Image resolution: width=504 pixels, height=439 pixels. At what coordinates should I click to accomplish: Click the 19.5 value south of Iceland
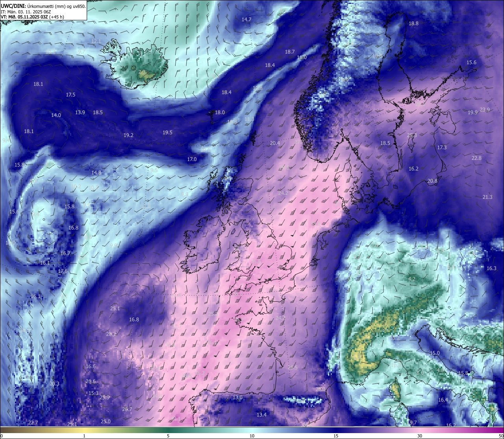coord(167,132)
